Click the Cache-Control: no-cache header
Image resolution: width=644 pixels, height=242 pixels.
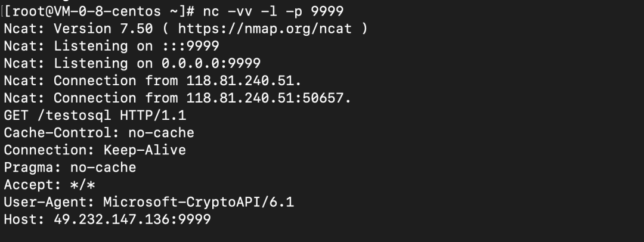pyautogui.click(x=99, y=133)
